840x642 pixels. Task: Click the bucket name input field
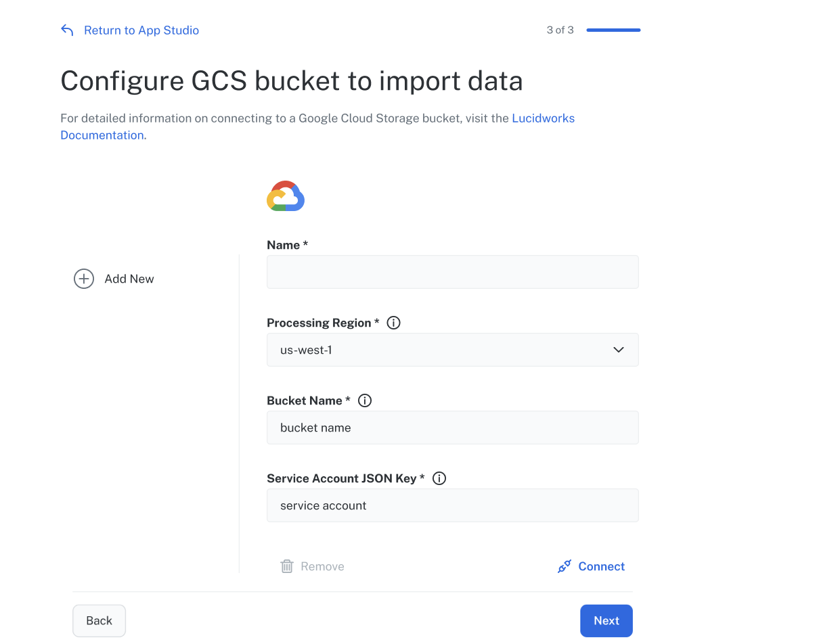pos(452,428)
